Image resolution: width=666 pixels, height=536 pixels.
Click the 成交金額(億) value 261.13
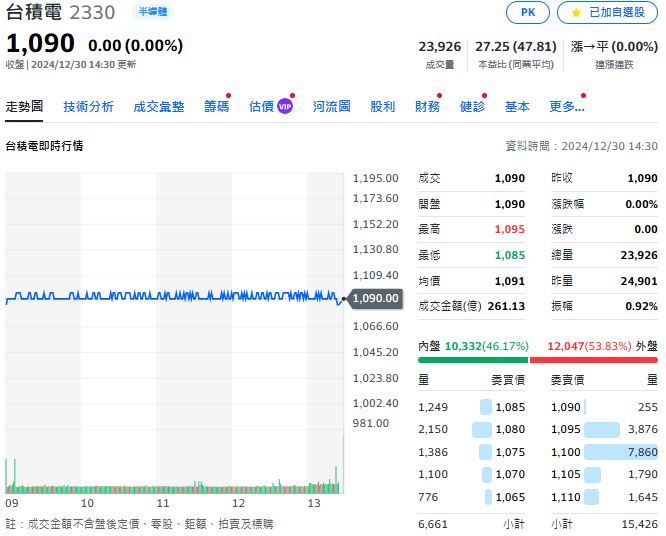(506, 306)
